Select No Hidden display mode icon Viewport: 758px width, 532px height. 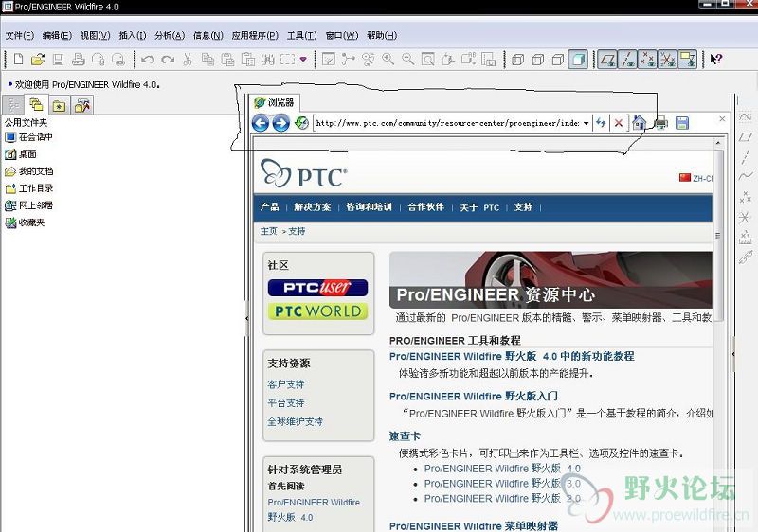click(558, 60)
